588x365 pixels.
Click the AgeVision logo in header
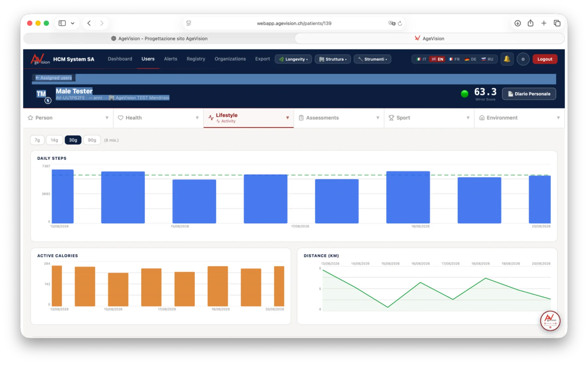[x=40, y=59]
